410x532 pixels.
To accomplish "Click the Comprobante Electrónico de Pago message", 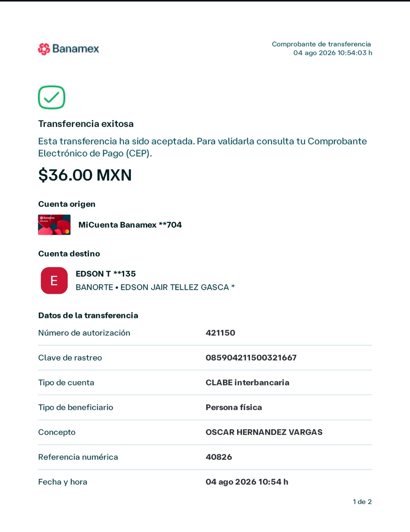I will coord(202,147).
